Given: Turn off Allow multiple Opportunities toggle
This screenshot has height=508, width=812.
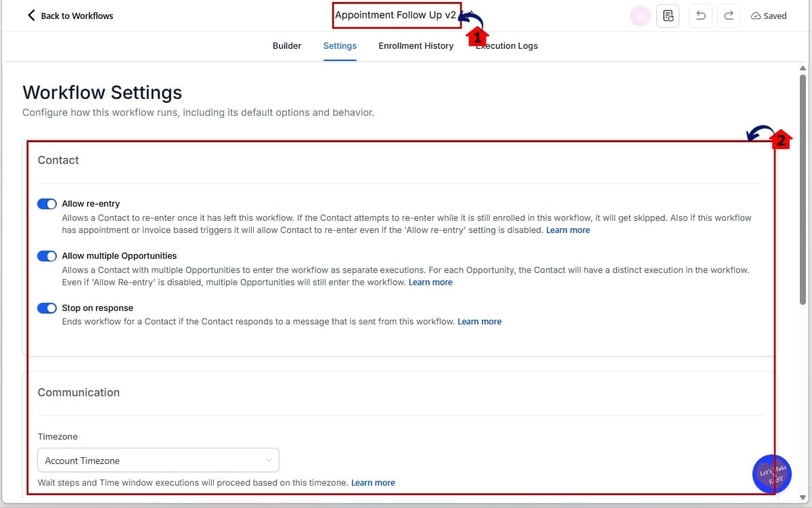Looking at the screenshot, I should [x=47, y=256].
